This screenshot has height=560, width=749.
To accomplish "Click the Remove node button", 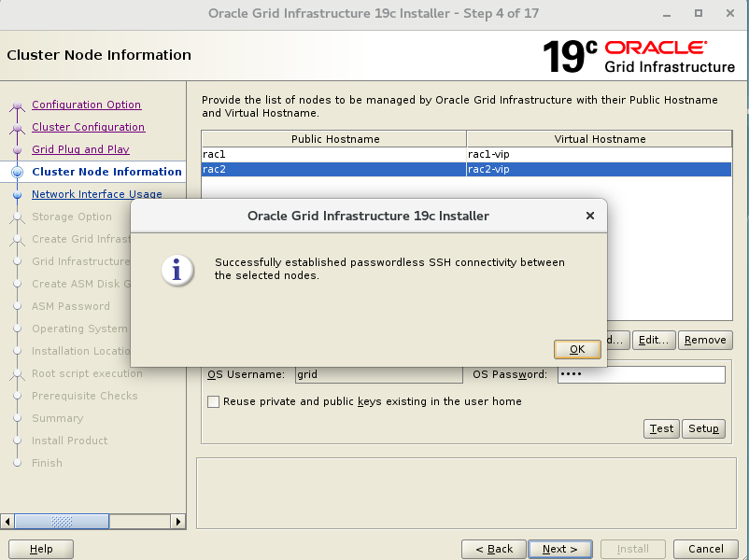I will click(x=705, y=340).
